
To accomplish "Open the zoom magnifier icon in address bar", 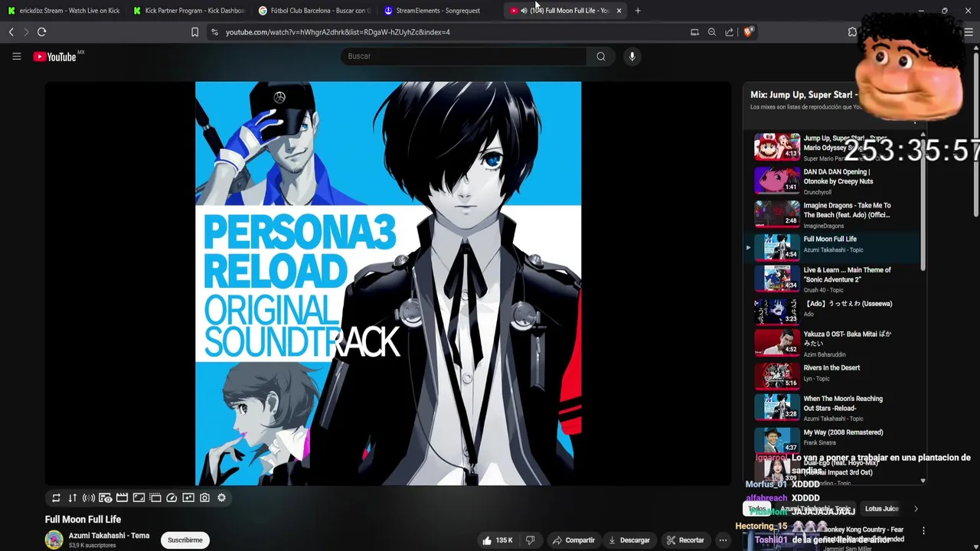I will coord(712,32).
